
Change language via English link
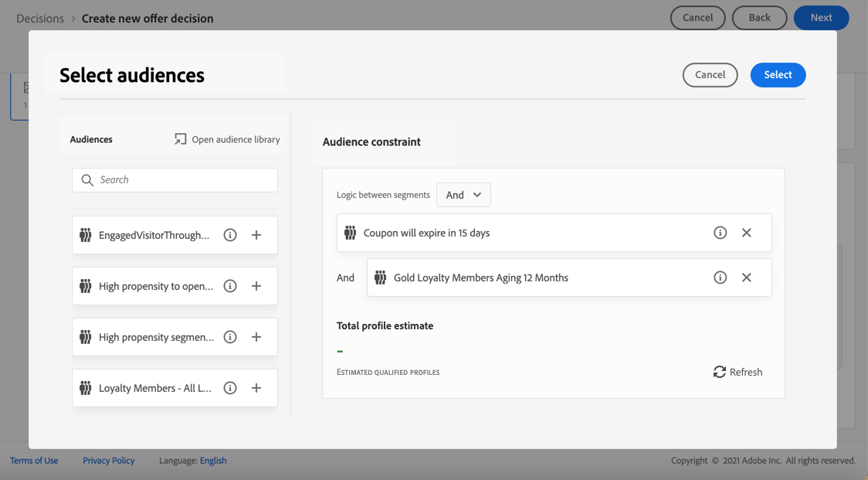pos(213,461)
